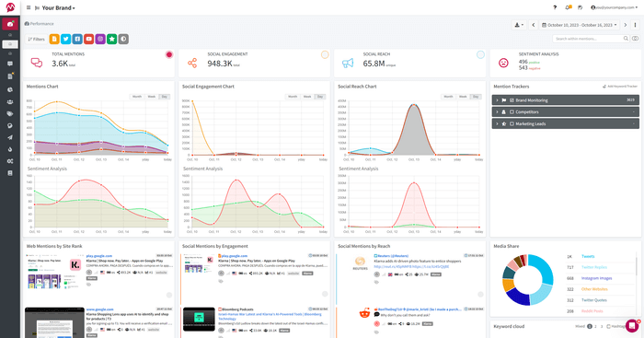Open the October 10 - October 16 date picker
644x338 pixels.
click(579, 25)
